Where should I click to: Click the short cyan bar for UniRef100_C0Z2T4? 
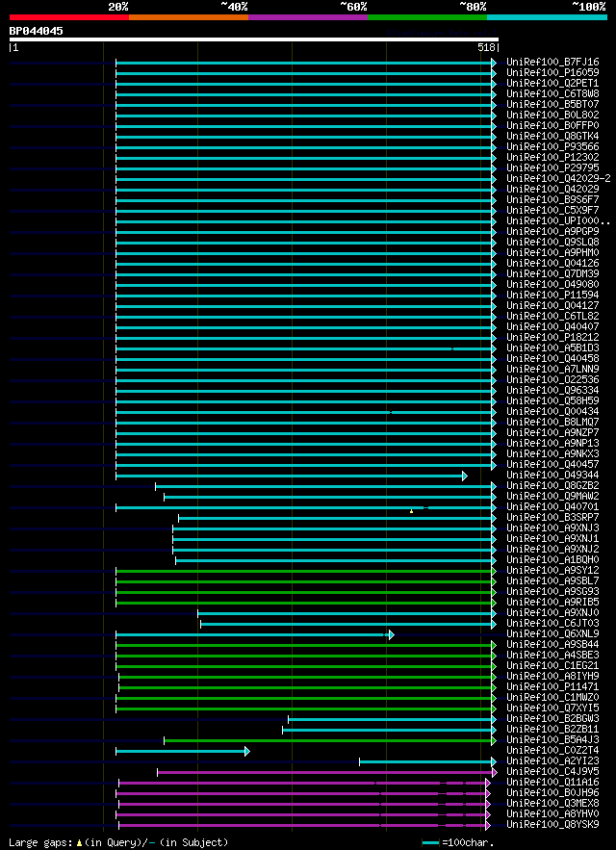coord(181,751)
